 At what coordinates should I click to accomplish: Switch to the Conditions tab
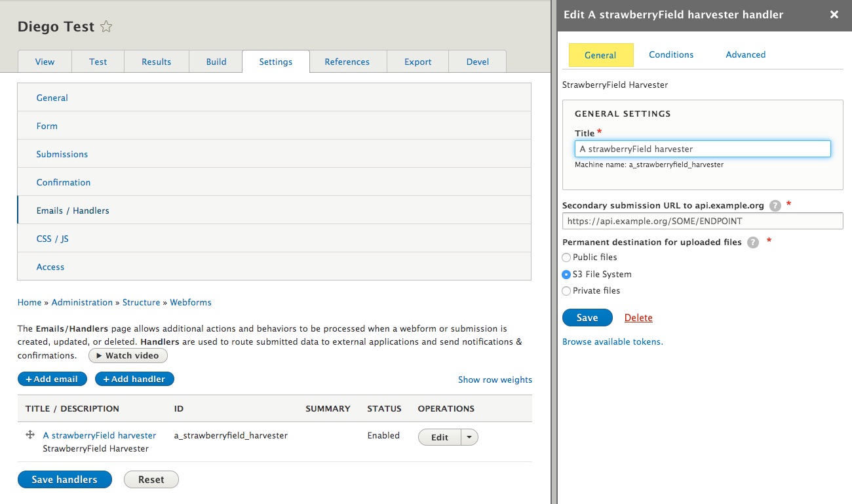[671, 55]
